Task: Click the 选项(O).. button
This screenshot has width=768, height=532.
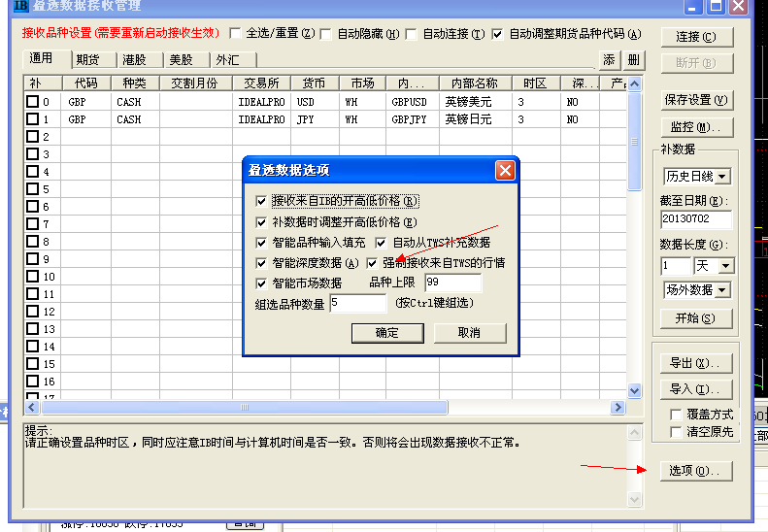Action: tap(694, 471)
